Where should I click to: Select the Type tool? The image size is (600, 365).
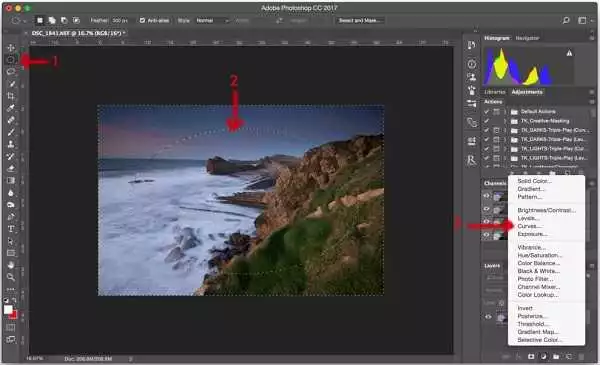point(11,229)
